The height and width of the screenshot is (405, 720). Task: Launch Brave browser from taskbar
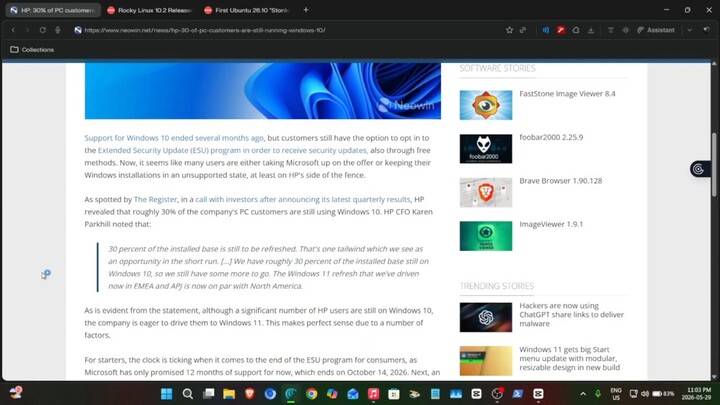(x=250, y=394)
